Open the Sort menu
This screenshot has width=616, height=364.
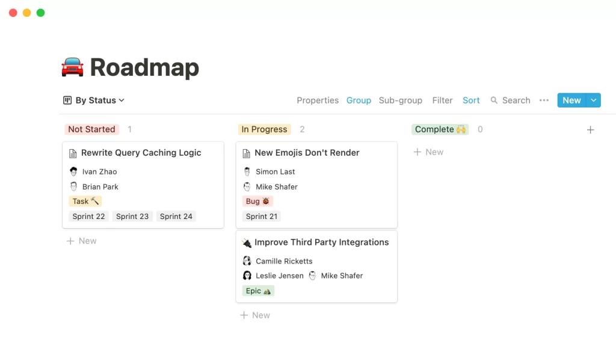tap(471, 100)
